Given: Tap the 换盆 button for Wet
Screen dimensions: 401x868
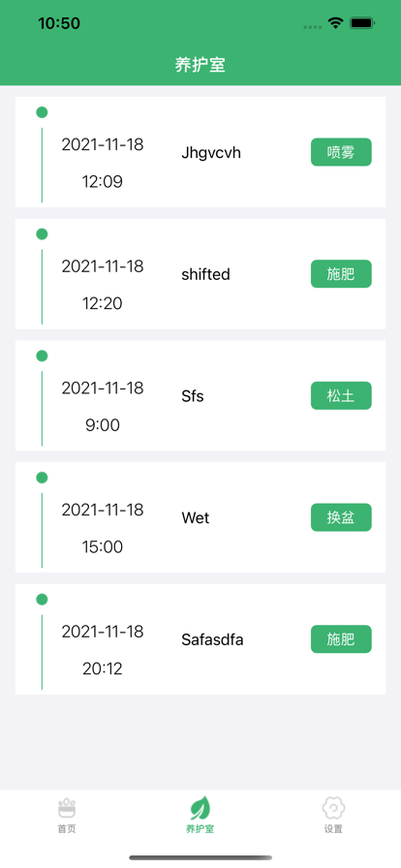Looking at the screenshot, I should click(341, 517).
